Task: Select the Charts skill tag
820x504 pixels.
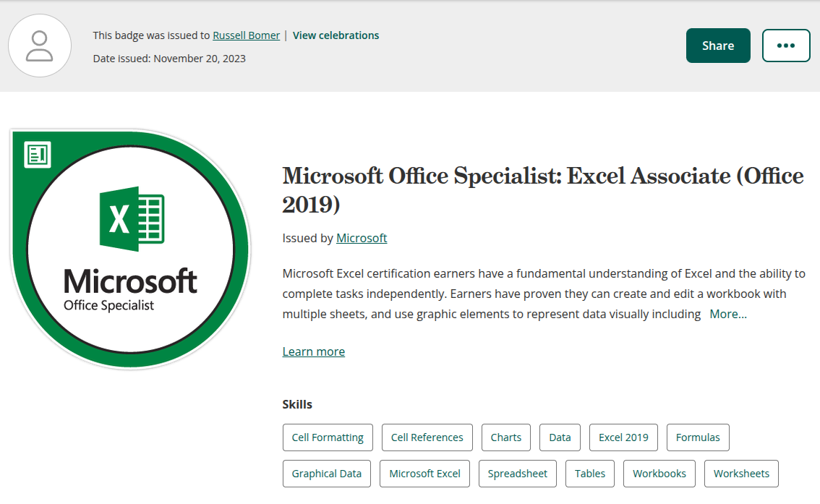Action: point(506,437)
